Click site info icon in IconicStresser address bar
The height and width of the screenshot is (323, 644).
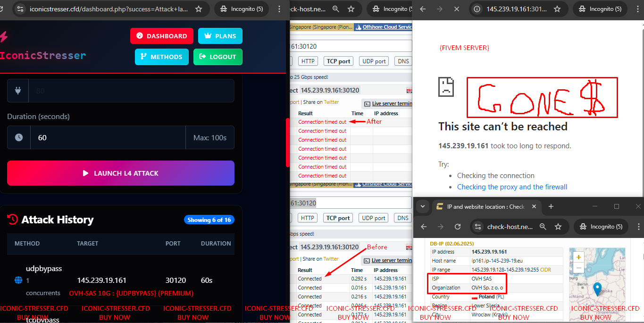pos(19,8)
